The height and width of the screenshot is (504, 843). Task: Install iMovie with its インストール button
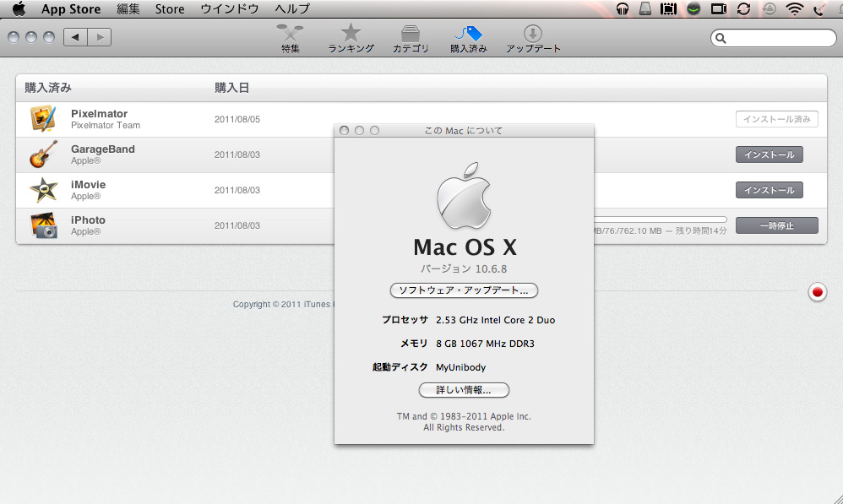(x=769, y=190)
